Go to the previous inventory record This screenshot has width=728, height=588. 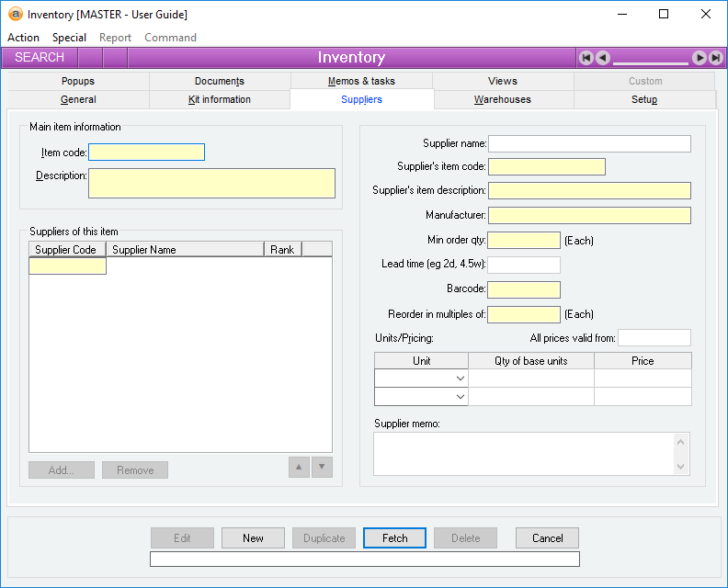[x=602, y=58]
